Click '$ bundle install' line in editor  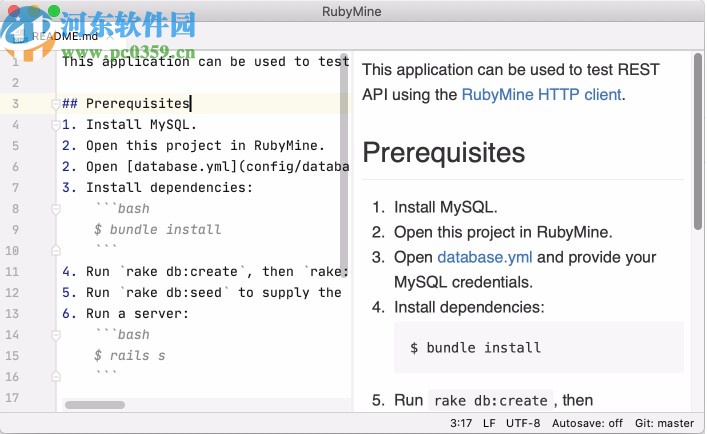point(157,230)
